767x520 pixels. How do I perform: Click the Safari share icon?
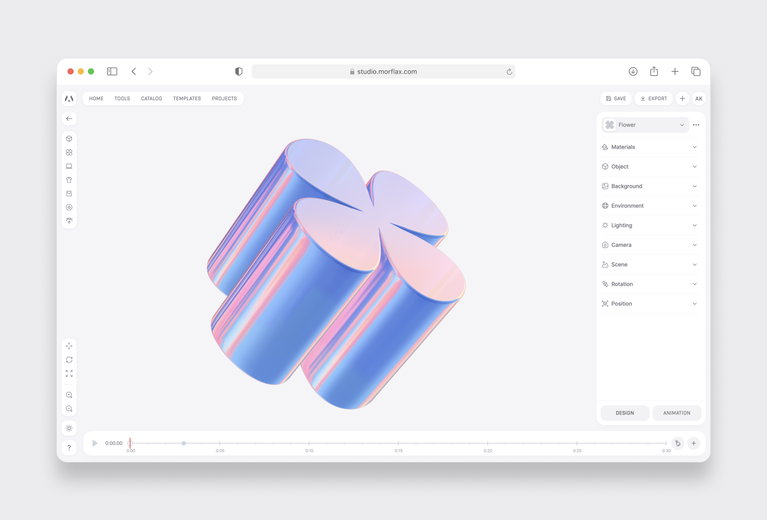click(654, 71)
